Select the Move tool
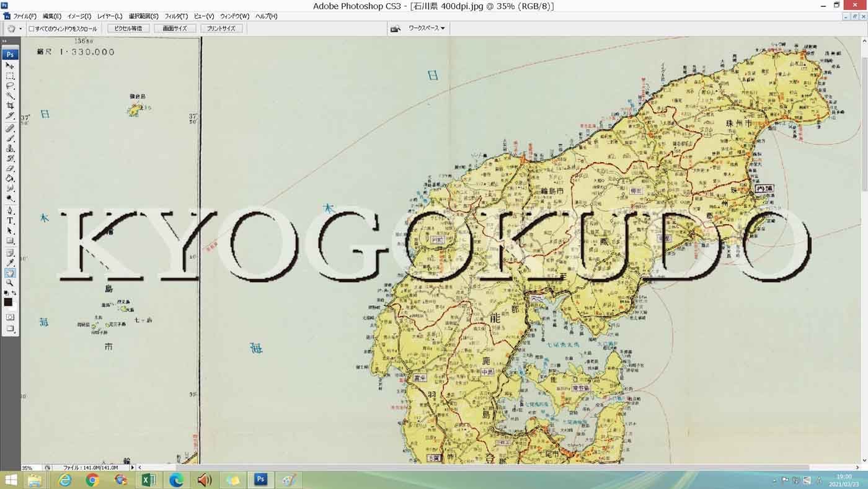Screen dimensions: 868x489 click(10, 66)
